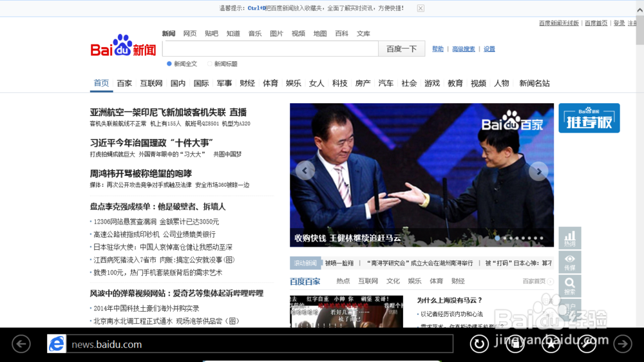Switch to the 图片 search tab
The height and width of the screenshot is (362, 644).
point(276,33)
